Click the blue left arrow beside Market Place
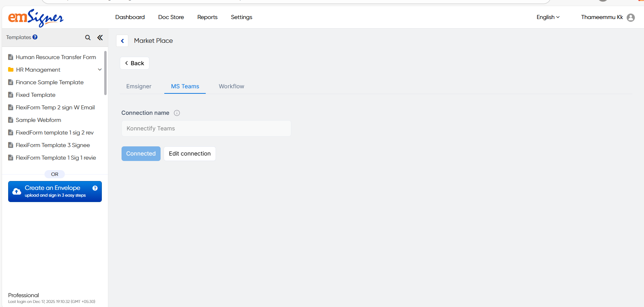This screenshot has height=307, width=644. coord(122,41)
